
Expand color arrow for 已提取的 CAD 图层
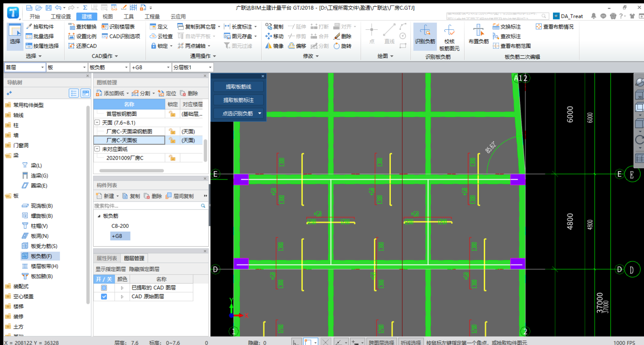click(122, 288)
